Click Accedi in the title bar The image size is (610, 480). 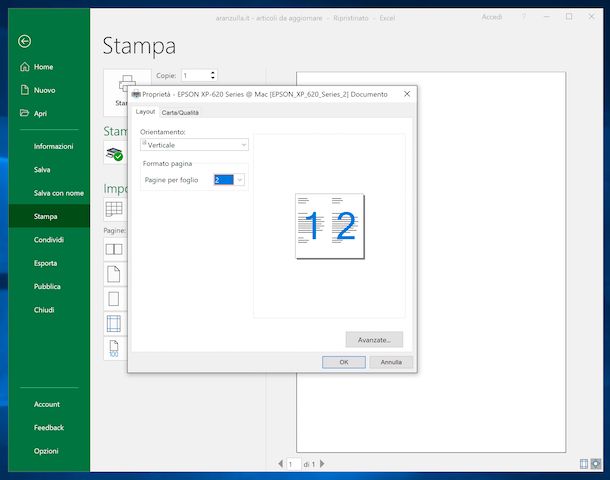pos(492,17)
